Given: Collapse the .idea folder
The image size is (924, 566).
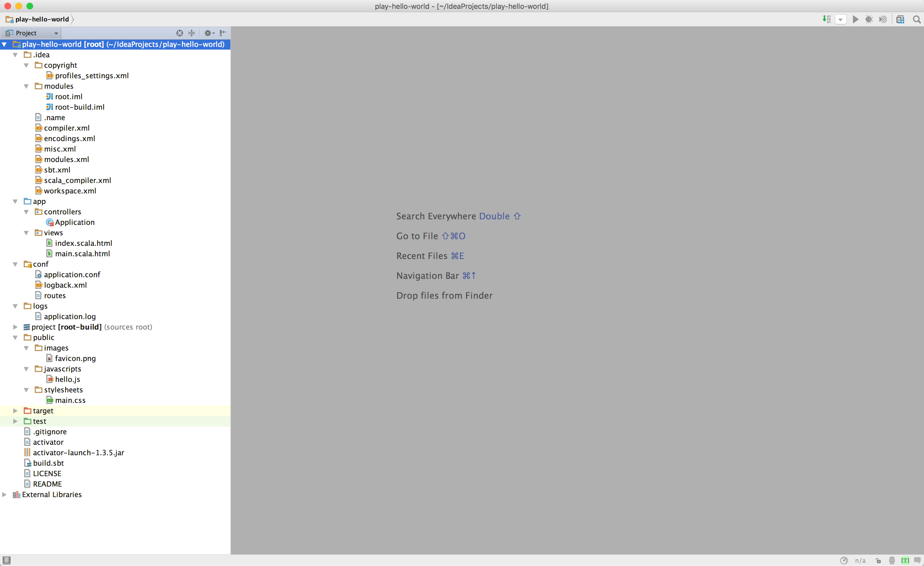Looking at the screenshot, I should [15, 54].
